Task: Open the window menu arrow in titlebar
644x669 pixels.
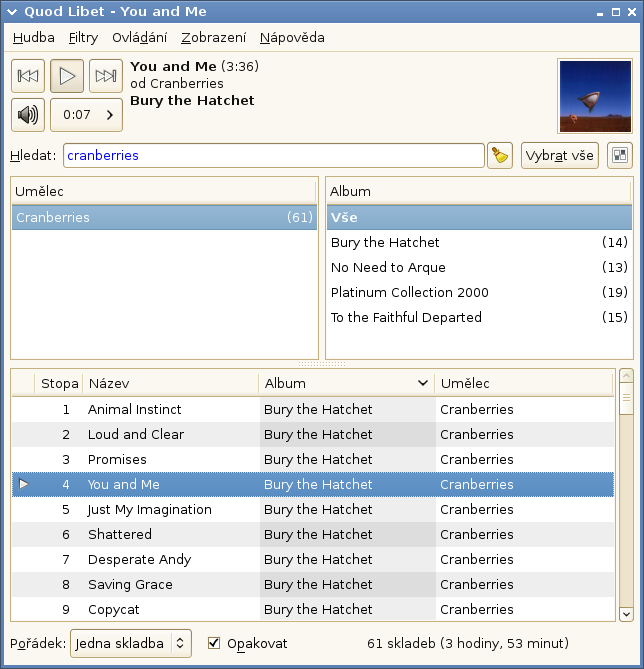Action: click(x=12, y=12)
